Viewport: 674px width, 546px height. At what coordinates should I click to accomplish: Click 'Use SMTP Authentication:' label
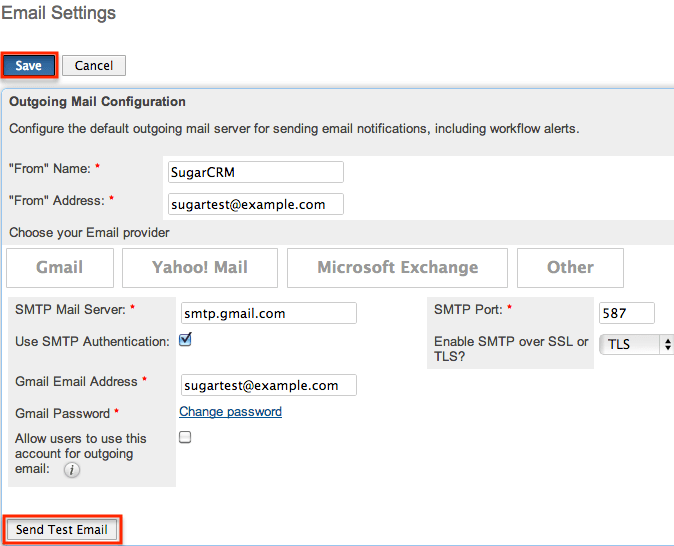pos(92,341)
